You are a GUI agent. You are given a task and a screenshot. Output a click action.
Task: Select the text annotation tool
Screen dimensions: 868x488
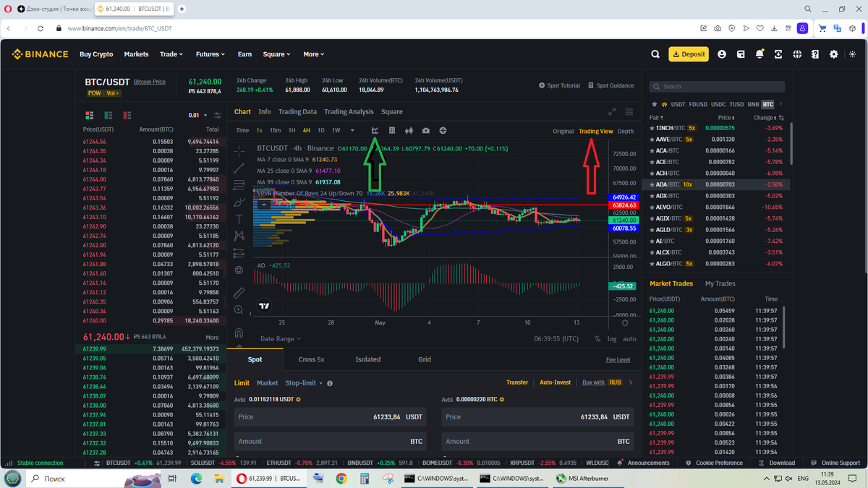click(x=239, y=219)
